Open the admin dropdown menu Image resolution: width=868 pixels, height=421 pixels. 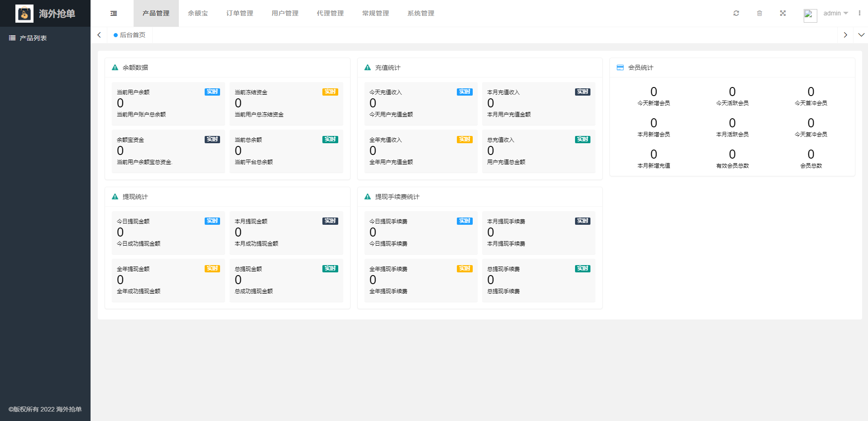coord(834,13)
